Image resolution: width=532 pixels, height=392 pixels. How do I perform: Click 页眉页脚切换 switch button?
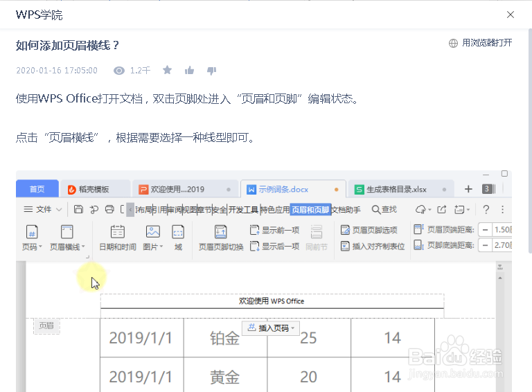tap(221, 238)
